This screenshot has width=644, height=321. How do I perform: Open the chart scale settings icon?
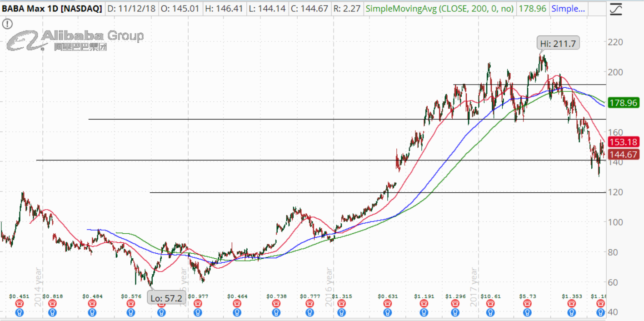tap(616, 8)
